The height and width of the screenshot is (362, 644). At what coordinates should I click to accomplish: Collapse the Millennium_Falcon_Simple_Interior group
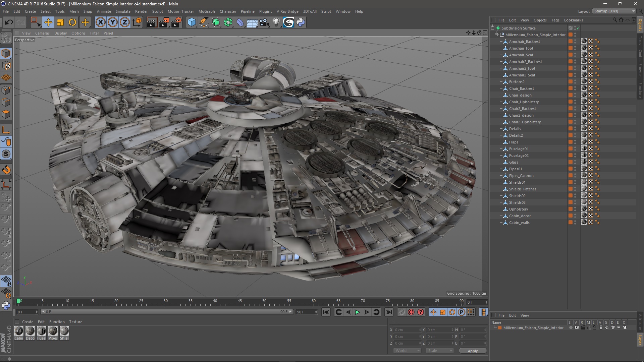click(x=496, y=35)
